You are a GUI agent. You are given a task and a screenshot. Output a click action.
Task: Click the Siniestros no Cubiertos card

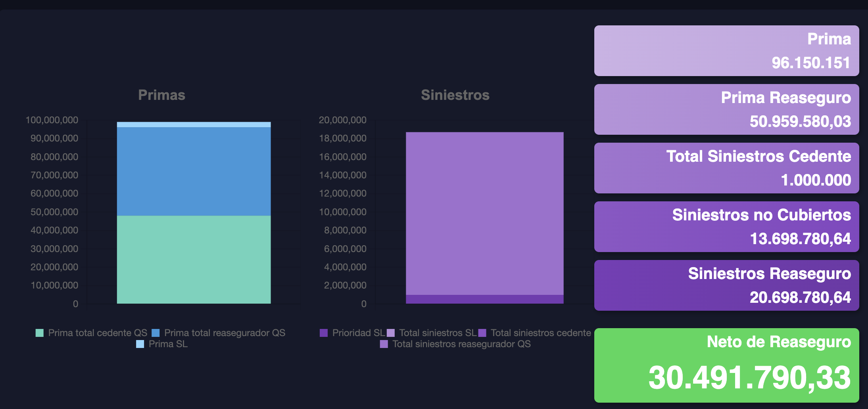[x=727, y=227]
